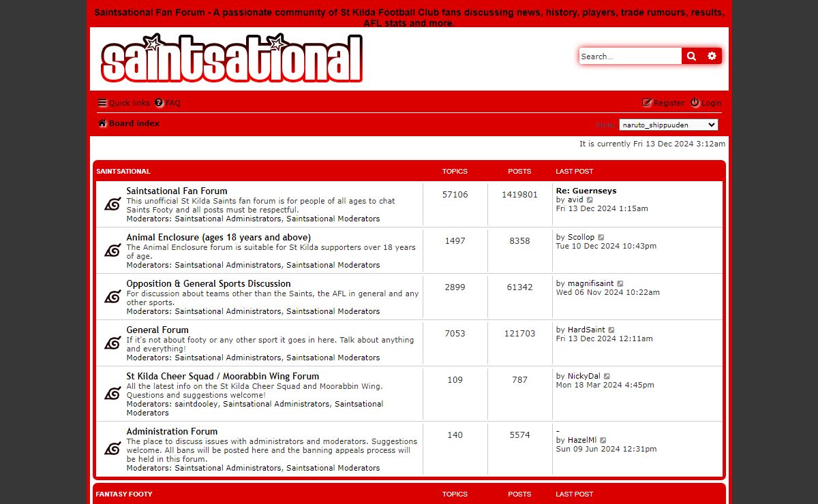Open last post Re: Guernseys
Viewport: 818px width, 504px height.
(x=586, y=191)
